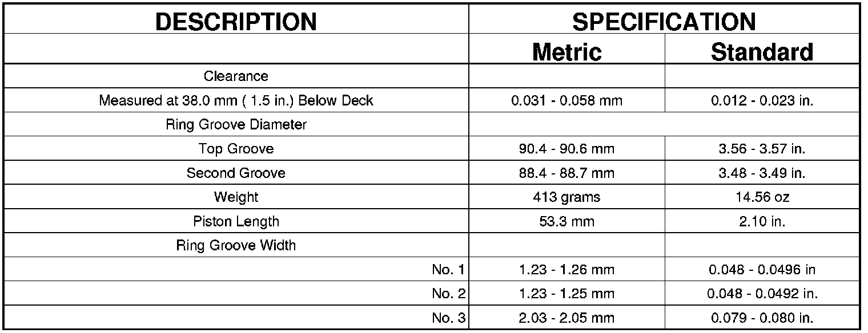Select the Metric sub-header
Viewport: 868px width, 333px height.
pyautogui.click(x=566, y=52)
